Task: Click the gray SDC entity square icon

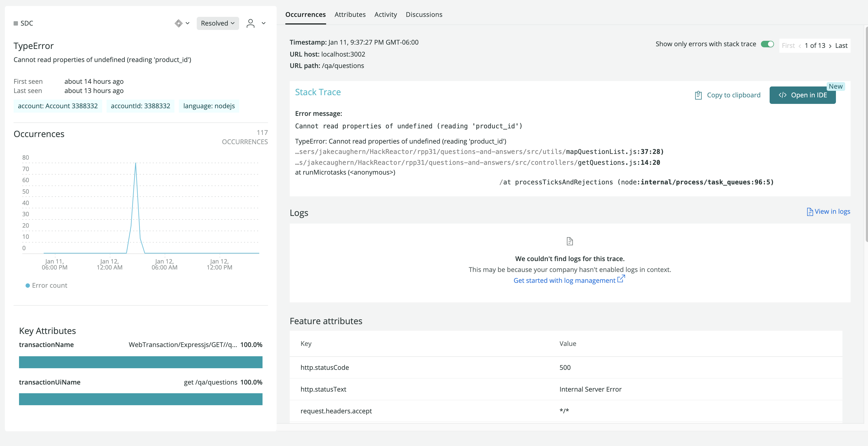Action: [15, 23]
